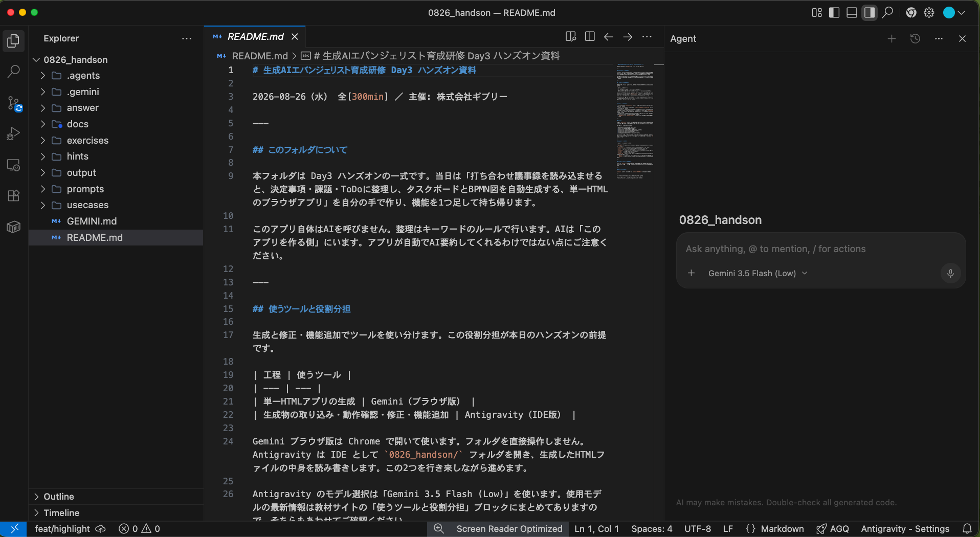
Task: Open the notifications bell in status bar
Action: click(x=967, y=529)
